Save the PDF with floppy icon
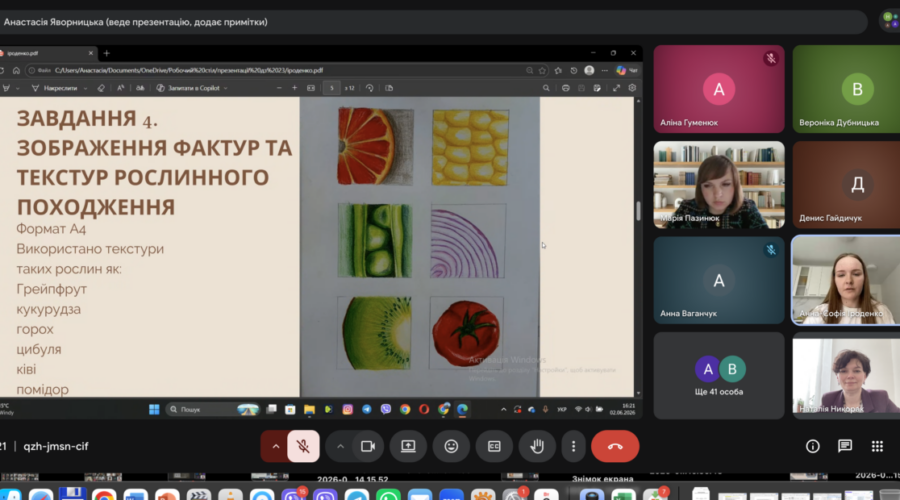 coord(581,88)
